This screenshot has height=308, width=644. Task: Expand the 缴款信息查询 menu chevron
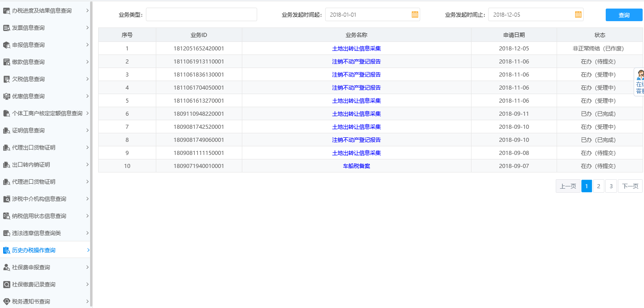pyautogui.click(x=88, y=62)
